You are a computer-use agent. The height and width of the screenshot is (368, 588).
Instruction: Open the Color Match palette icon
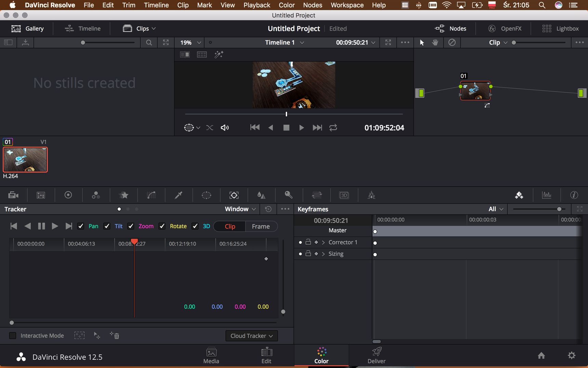coord(41,195)
